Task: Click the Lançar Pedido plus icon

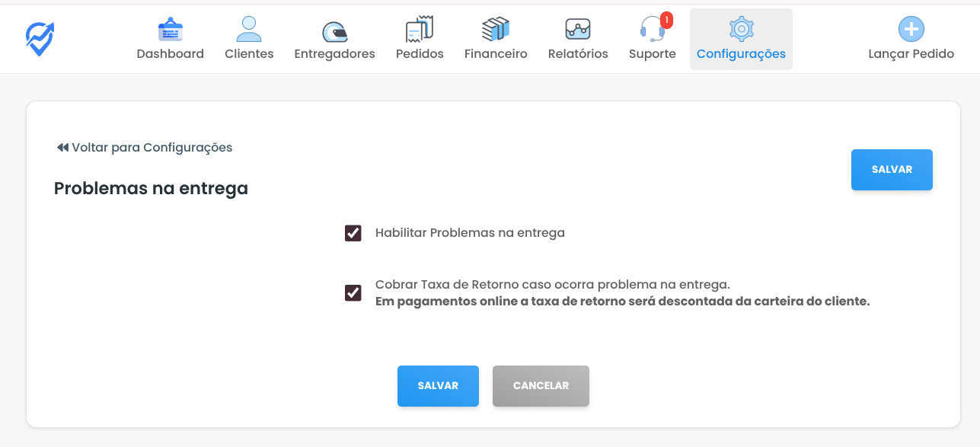Action: 911,30
